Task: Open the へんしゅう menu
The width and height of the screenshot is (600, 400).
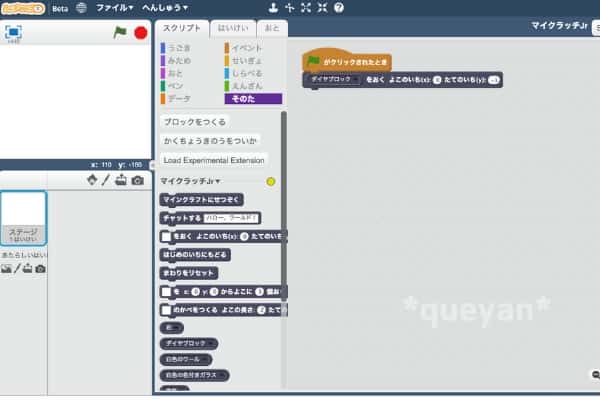Action: [x=165, y=8]
